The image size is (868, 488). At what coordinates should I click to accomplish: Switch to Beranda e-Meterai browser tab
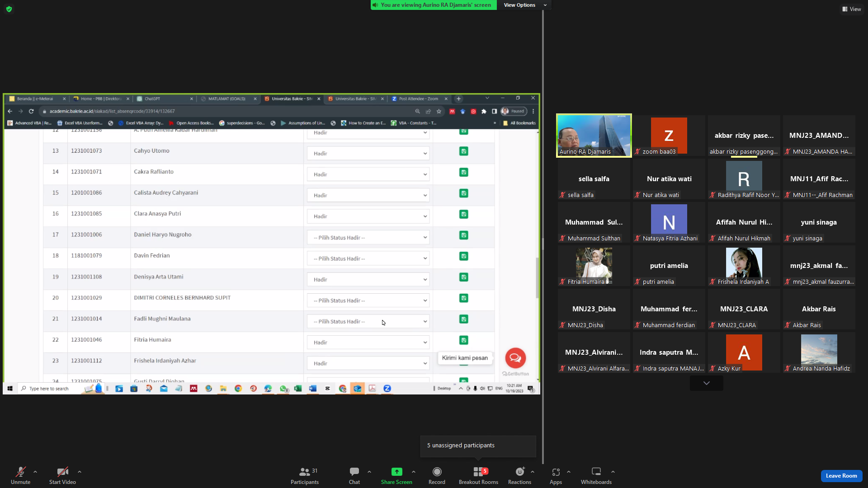38,99
